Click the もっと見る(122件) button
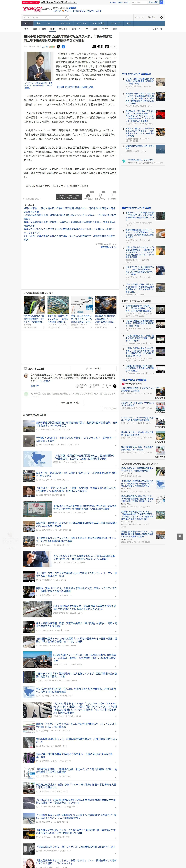Viewport: 186px width, 868px height. click(x=70, y=402)
